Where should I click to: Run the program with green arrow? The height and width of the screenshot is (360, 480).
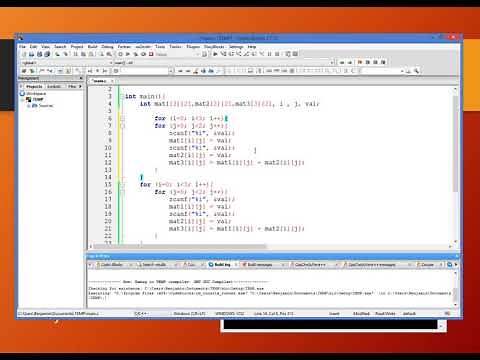(x=128, y=54)
